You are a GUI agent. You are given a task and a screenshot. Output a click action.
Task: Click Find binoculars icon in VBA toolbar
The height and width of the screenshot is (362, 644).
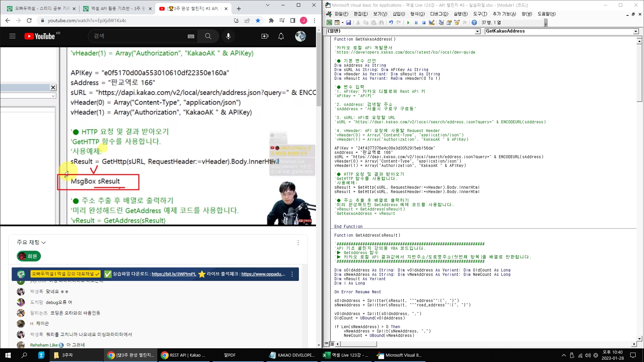click(381, 22)
